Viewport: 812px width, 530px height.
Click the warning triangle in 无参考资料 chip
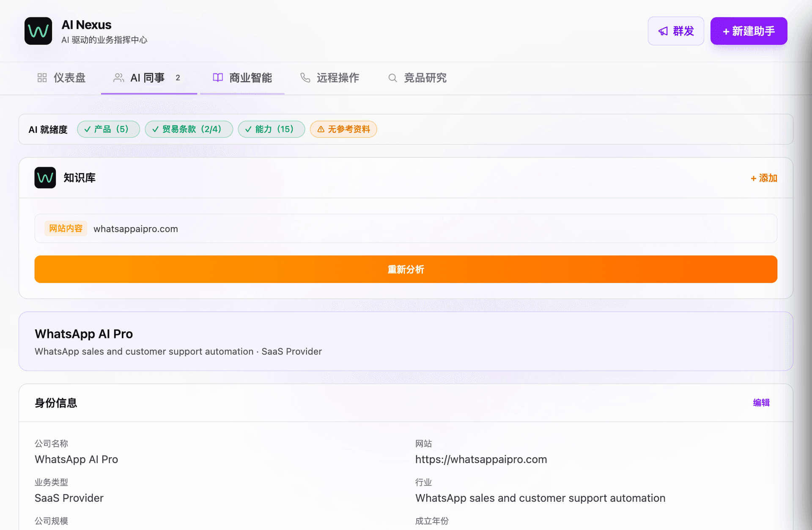[321, 129]
